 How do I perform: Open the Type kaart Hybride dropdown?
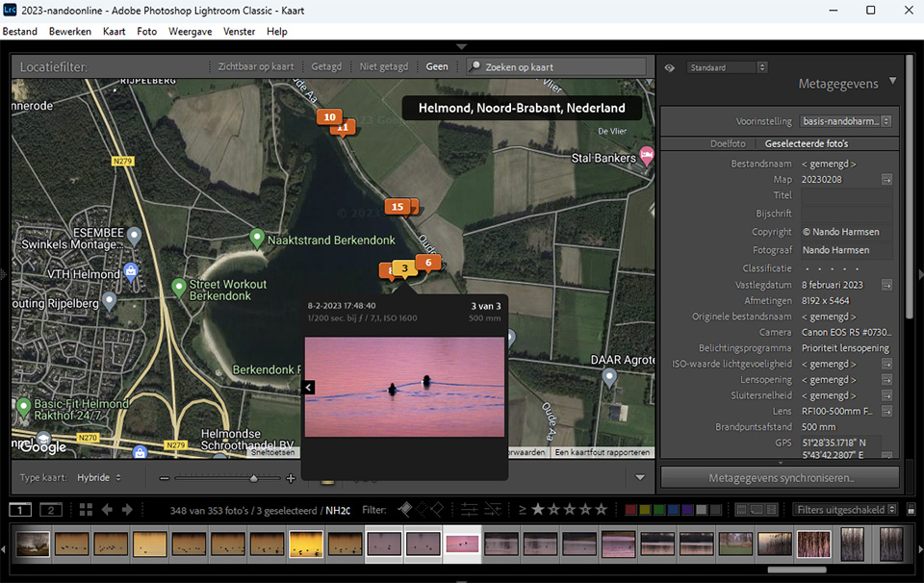(99, 477)
